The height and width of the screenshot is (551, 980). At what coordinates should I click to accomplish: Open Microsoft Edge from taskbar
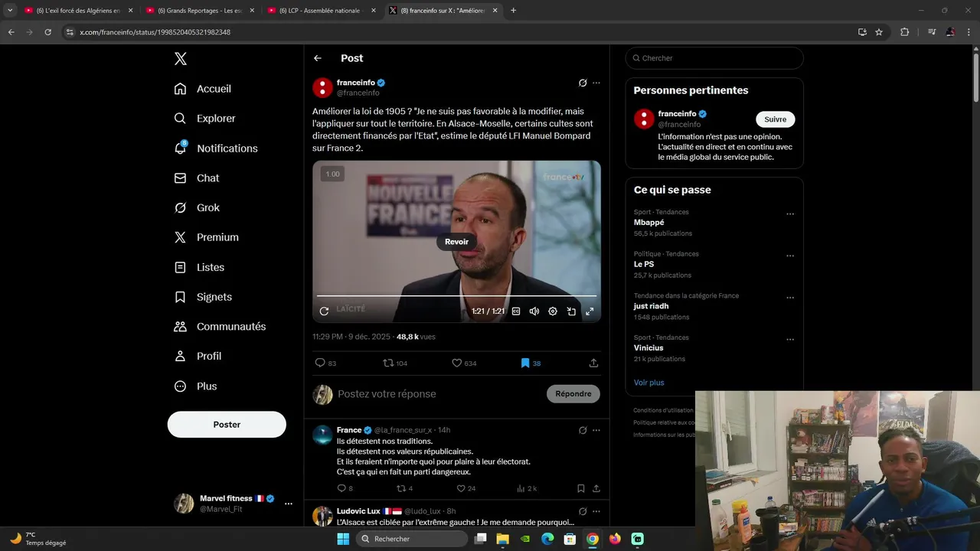pyautogui.click(x=547, y=539)
